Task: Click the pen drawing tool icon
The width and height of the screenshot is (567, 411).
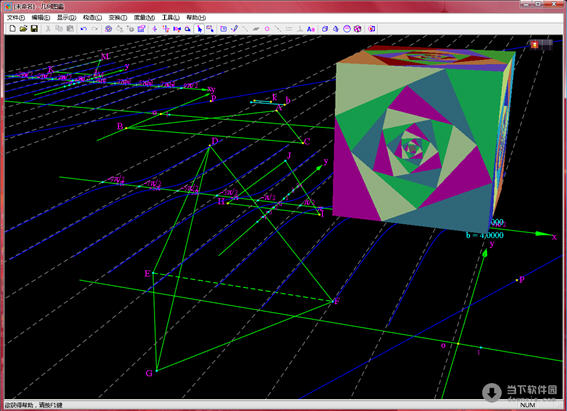Action: coord(235,29)
